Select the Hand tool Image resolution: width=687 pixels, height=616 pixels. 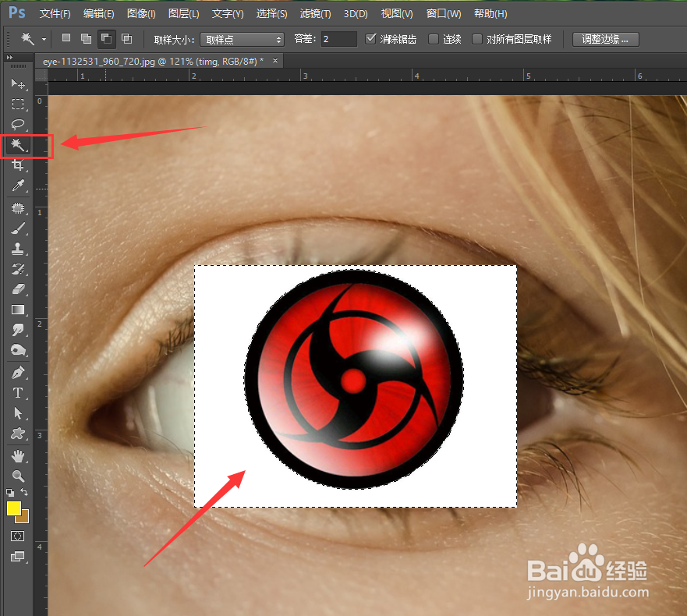click(17, 456)
